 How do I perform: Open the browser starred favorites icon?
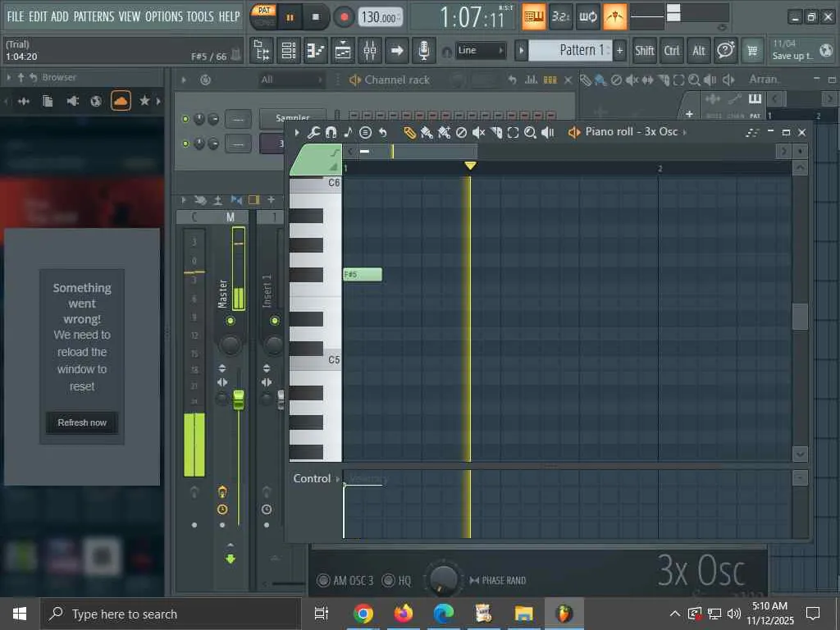click(144, 101)
